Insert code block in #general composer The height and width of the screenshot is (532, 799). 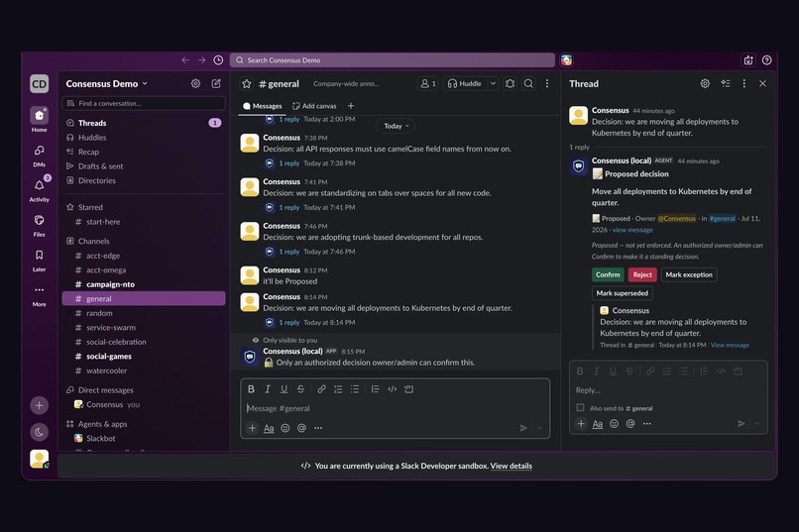(x=408, y=389)
